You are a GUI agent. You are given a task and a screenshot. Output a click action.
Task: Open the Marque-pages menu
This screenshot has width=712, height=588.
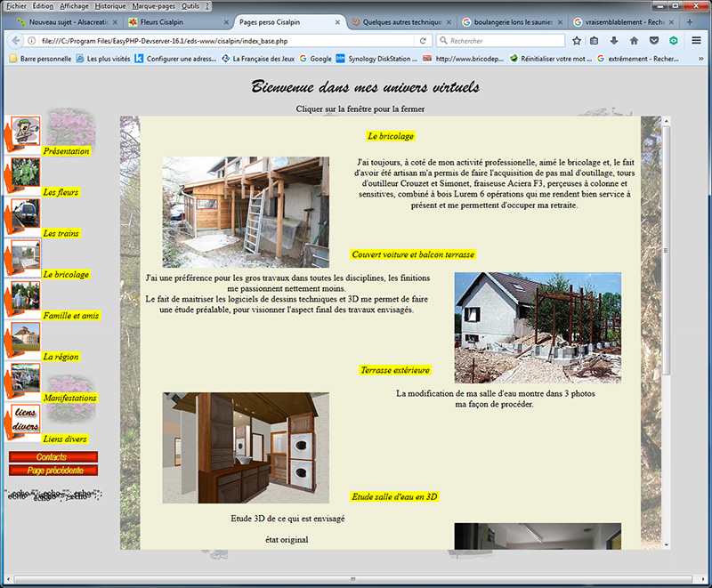(153, 6)
